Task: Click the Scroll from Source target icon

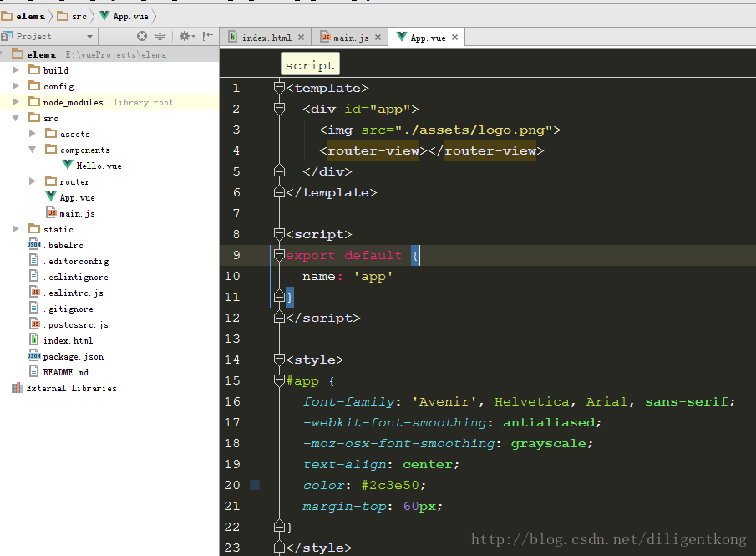Action: (142, 37)
